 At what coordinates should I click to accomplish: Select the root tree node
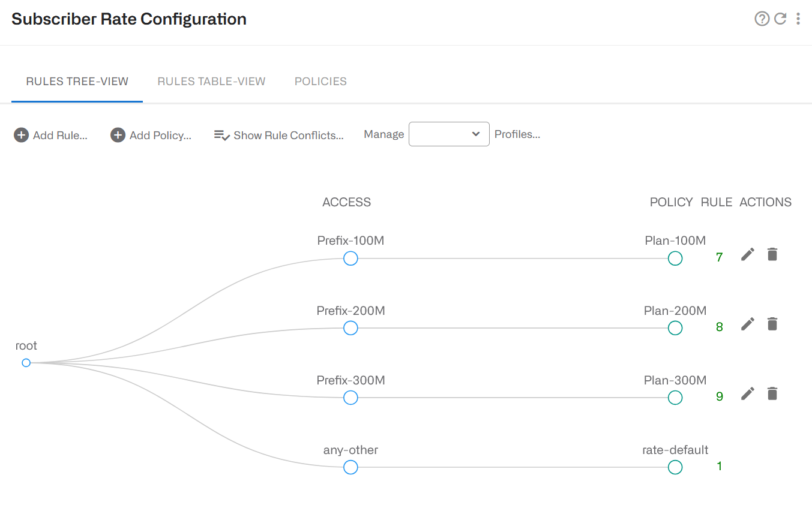point(26,363)
